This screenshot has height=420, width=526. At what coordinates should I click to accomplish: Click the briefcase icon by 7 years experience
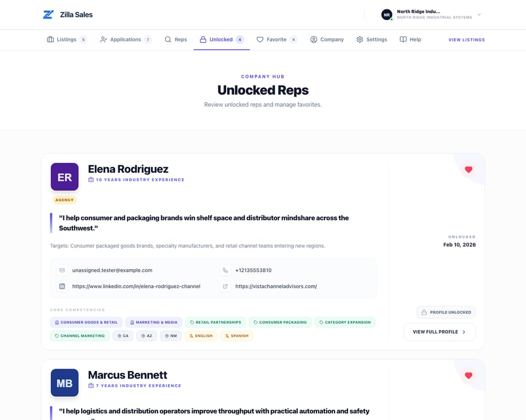[91, 386]
